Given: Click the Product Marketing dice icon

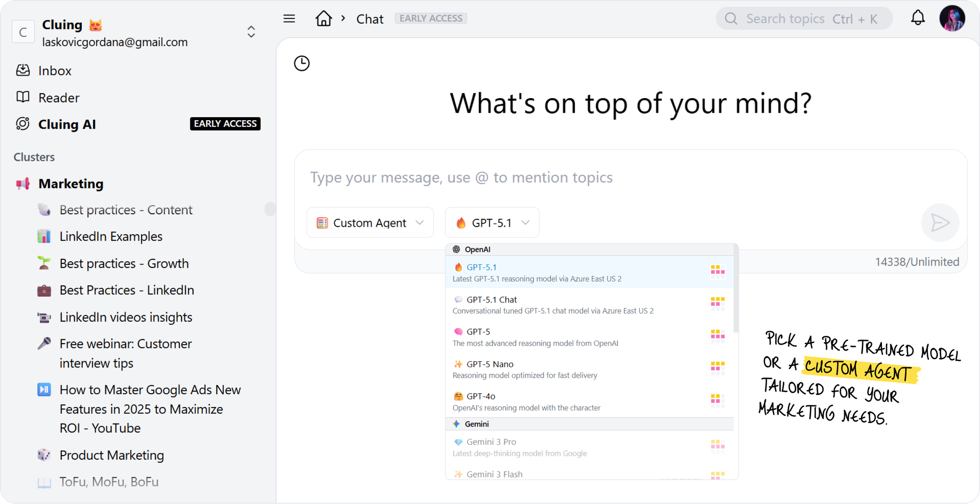Looking at the screenshot, I should coord(44,455).
